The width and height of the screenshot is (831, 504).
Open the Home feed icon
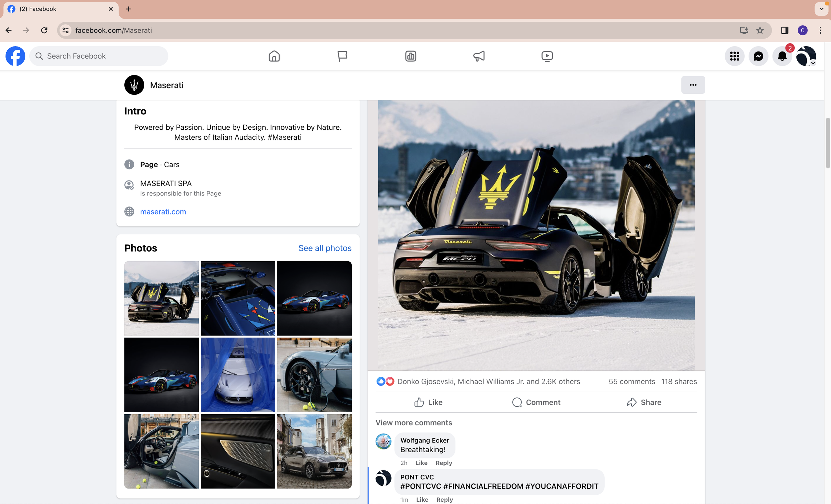tap(274, 56)
